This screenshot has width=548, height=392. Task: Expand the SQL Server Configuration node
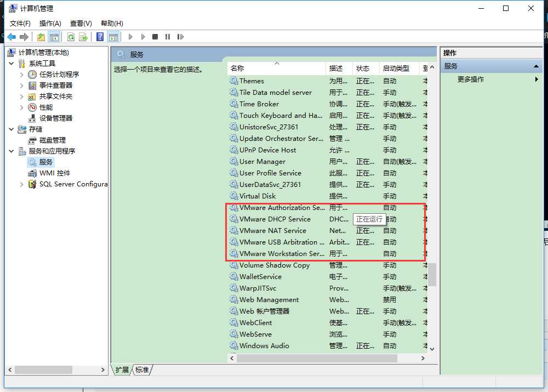coord(22,184)
